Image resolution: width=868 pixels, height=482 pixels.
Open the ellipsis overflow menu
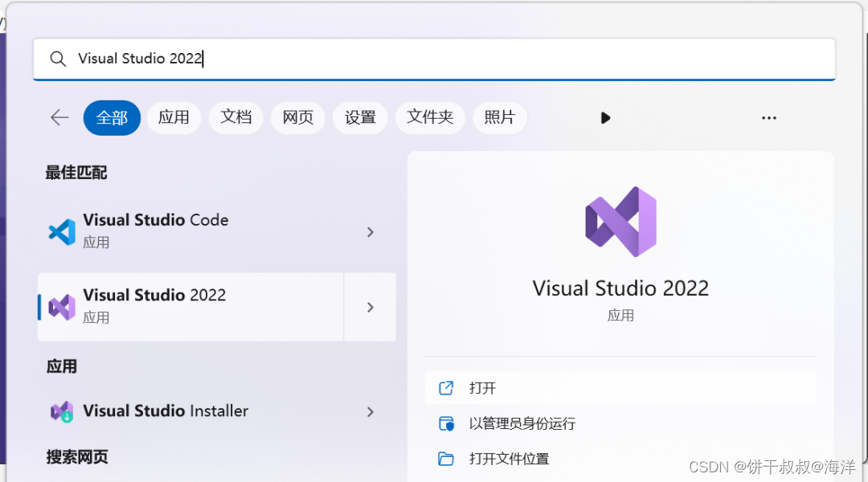coord(769,117)
